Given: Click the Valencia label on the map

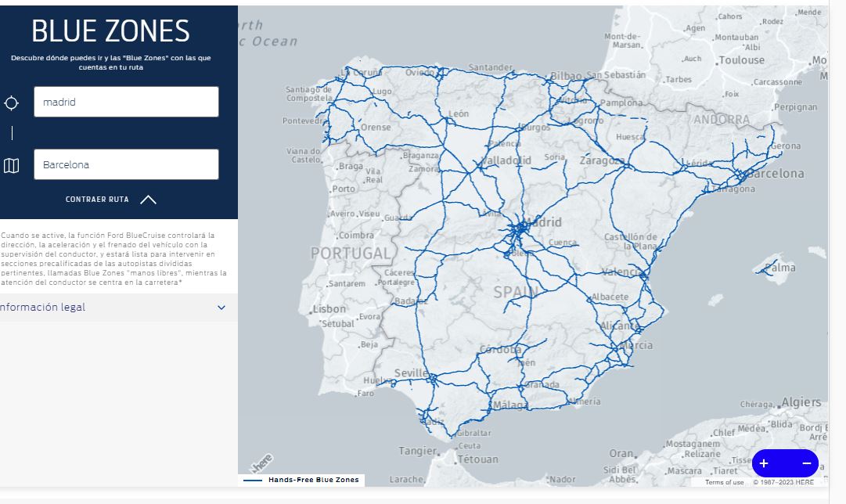Looking at the screenshot, I should pyautogui.click(x=622, y=272).
